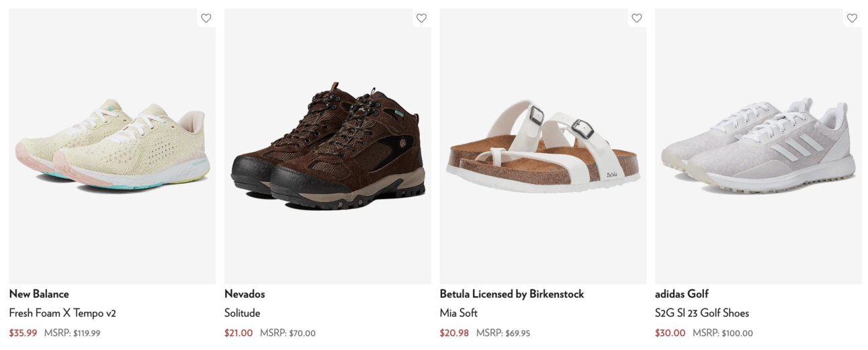Open S2G Sl 23 Golf Shoes link
This screenshot has width=868, height=350.
click(x=702, y=313)
